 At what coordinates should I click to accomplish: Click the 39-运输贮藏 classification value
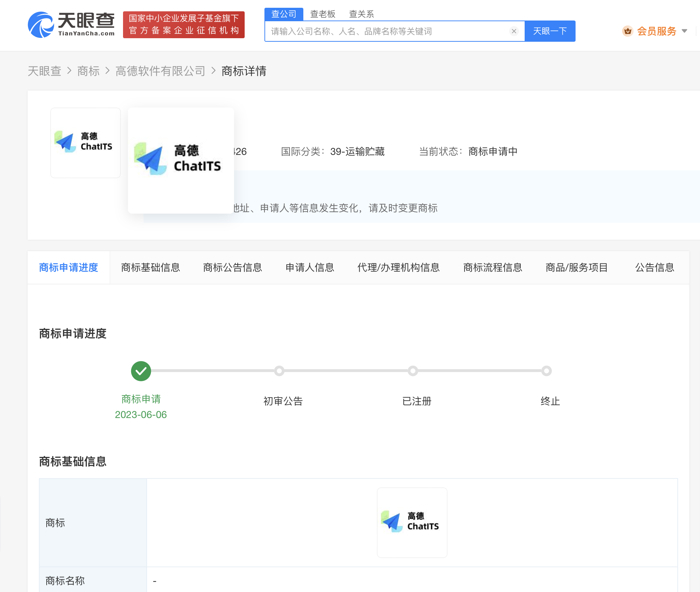pyautogui.click(x=357, y=152)
